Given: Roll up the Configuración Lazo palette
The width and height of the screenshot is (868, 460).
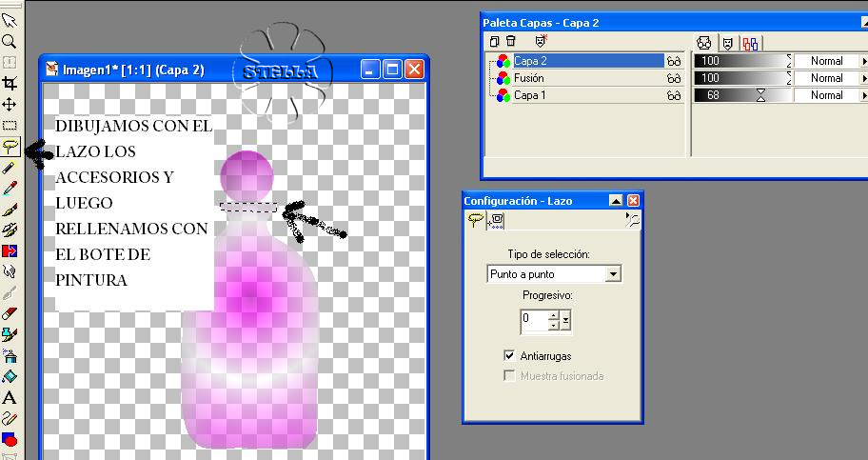Looking at the screenshot, I should click(x=616, y=201).
